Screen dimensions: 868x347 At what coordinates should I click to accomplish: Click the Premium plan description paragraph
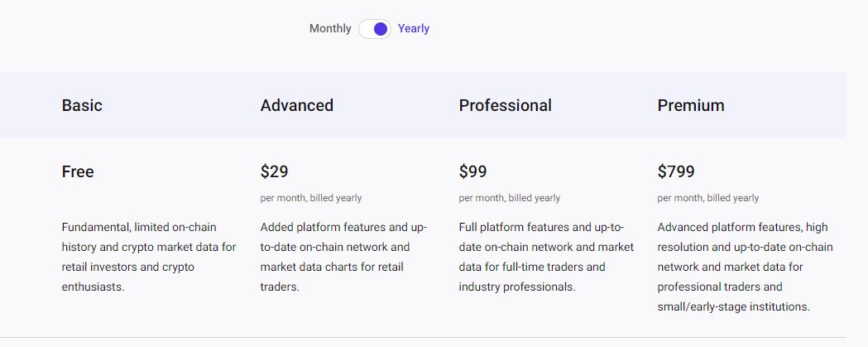(x=745, y=267)
